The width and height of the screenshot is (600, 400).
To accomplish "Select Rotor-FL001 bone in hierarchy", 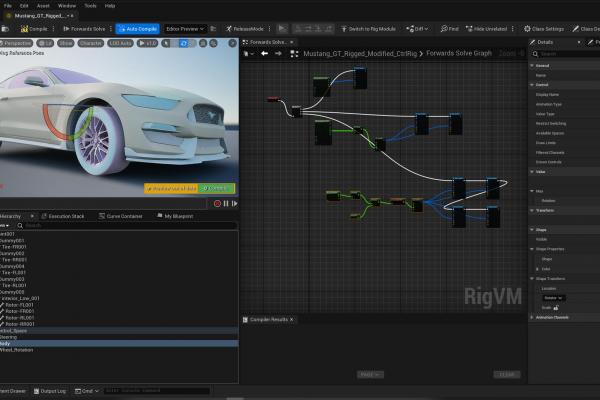I will tap(22, 304).
